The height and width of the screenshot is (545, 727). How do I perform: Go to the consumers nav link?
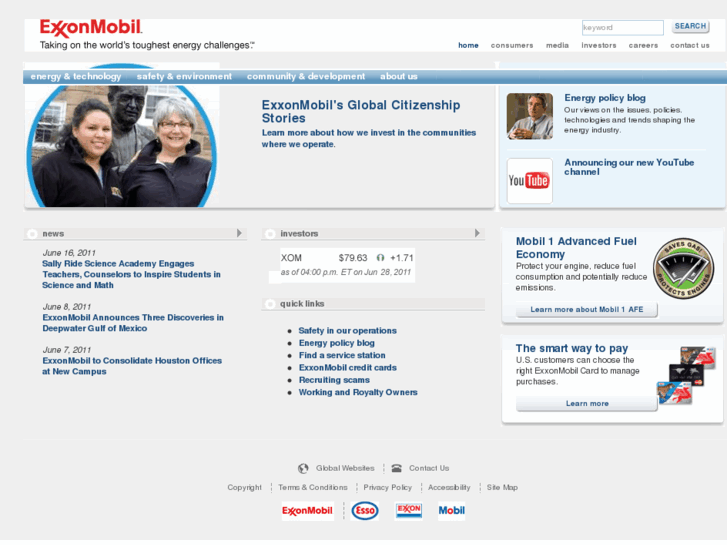point(512,45)
